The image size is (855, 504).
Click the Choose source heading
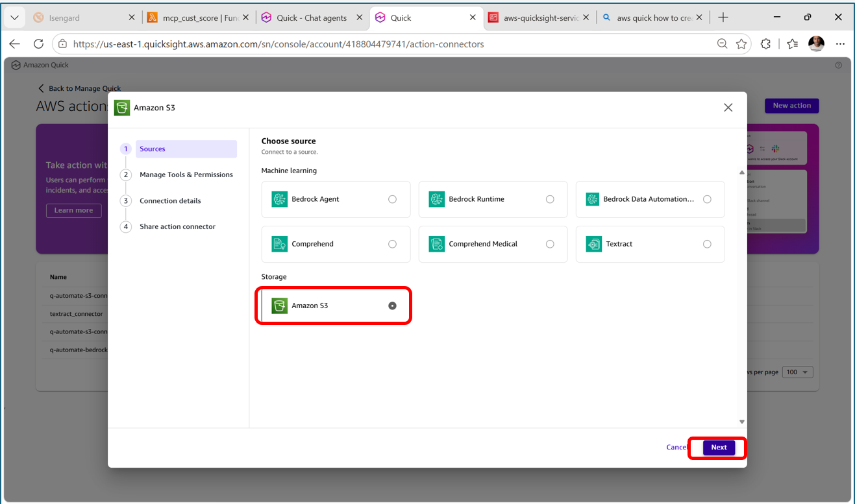(x=288, y=141)
